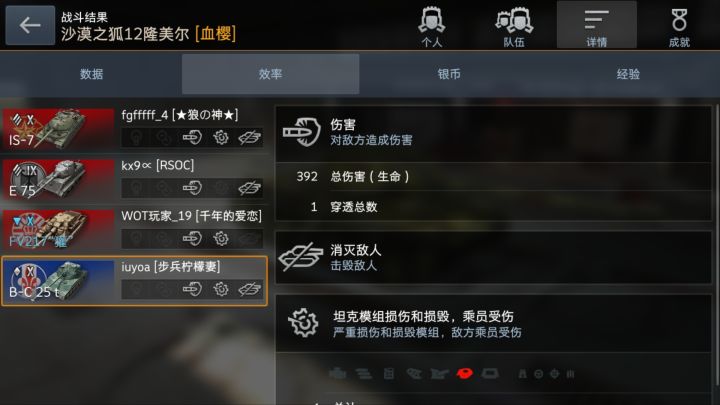Select FV217 player WOT玩家_19 row
720x405 pixels.
click(134, 230)
